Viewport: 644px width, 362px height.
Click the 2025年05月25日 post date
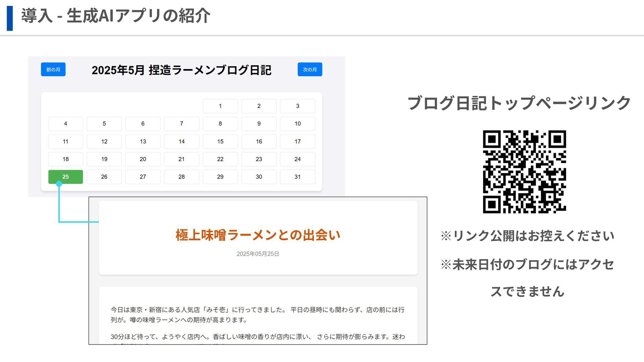[x=258, y=254]
